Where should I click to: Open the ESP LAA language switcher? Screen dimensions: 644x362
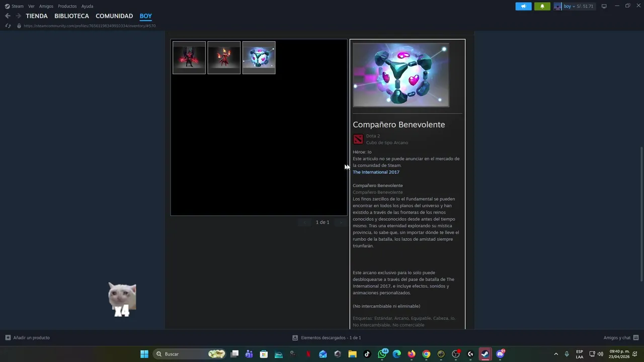(580, 354)
